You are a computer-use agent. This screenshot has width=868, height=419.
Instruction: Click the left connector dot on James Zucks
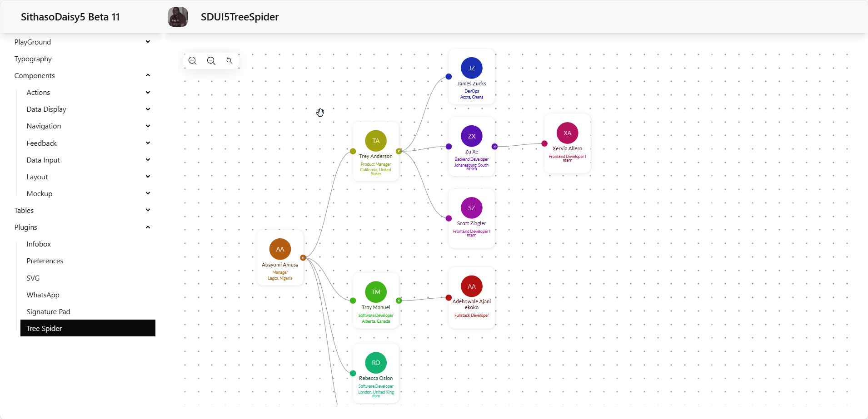pos(449,77)
